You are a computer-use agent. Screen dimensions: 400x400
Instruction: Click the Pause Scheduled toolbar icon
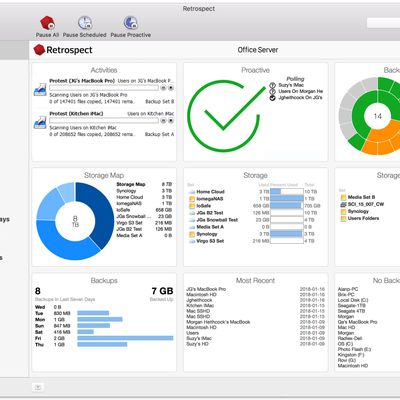click(x=85, y=23)
